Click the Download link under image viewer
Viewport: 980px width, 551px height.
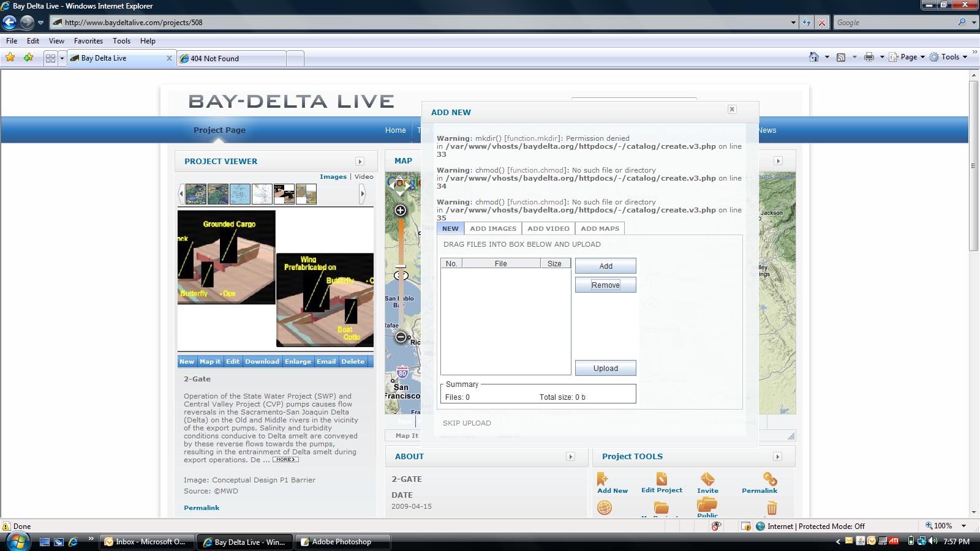tap(262, 362)
